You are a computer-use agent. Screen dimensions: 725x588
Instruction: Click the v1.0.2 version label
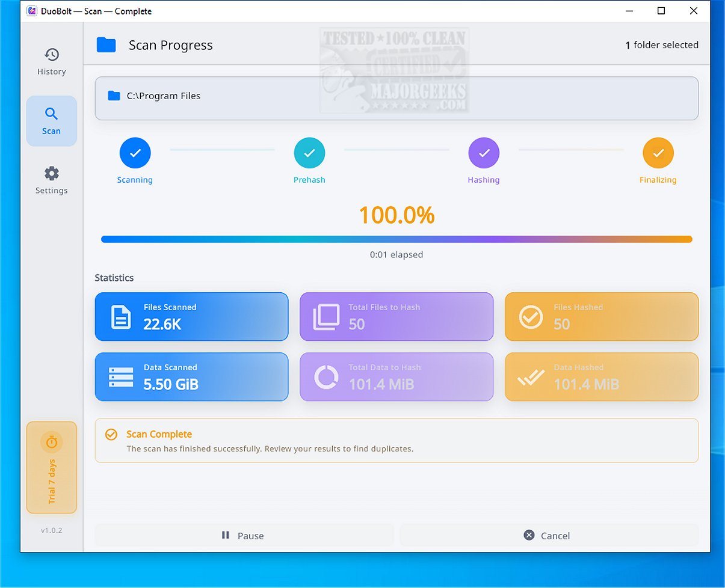tap(52, 530)
